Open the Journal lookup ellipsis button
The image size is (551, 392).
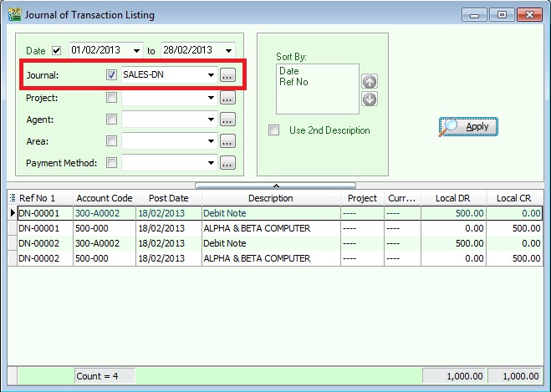click(x=227, y=75)
